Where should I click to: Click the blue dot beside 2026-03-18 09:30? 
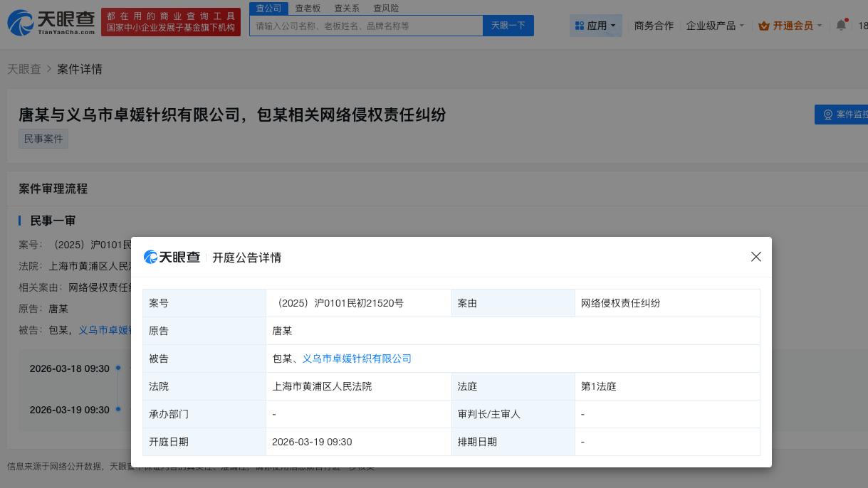click(x=117, y=368)
